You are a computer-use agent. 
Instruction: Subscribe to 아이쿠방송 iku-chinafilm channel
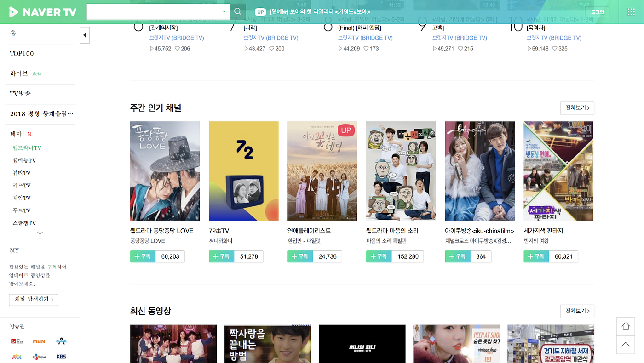click(x=458, y=256)
